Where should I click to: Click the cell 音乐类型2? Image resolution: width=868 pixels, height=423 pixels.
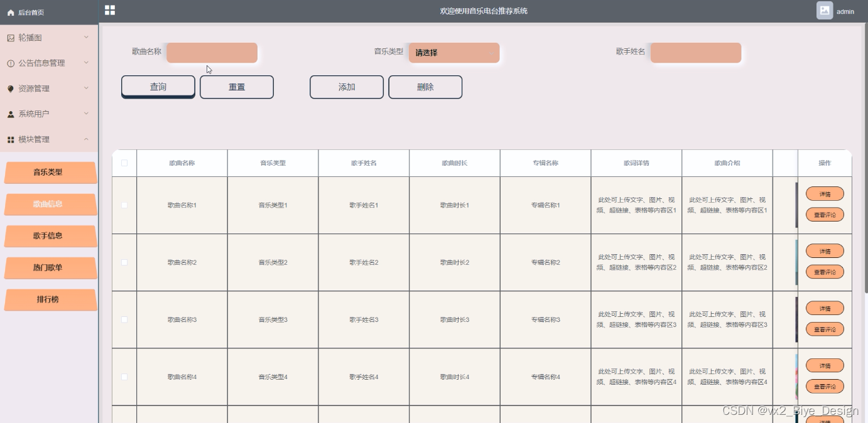point(273,262)
